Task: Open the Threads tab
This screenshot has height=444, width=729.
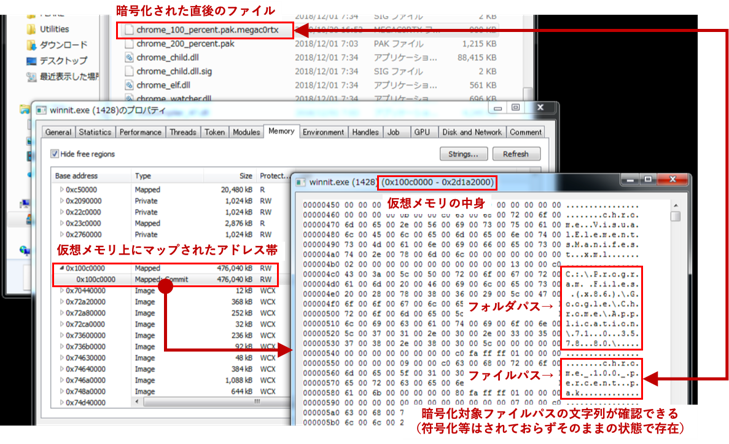Action: pos(183,133)
